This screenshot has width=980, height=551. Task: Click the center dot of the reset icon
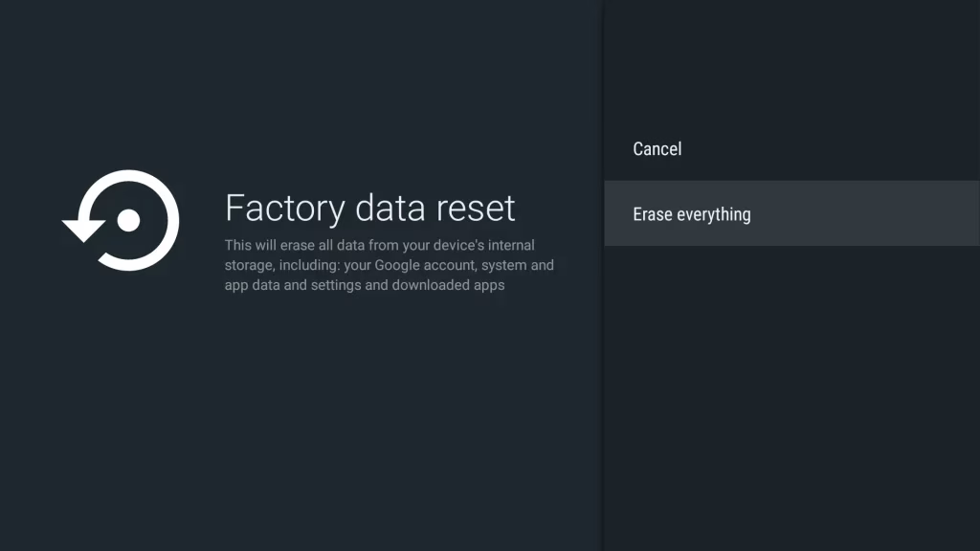[128, 221]
